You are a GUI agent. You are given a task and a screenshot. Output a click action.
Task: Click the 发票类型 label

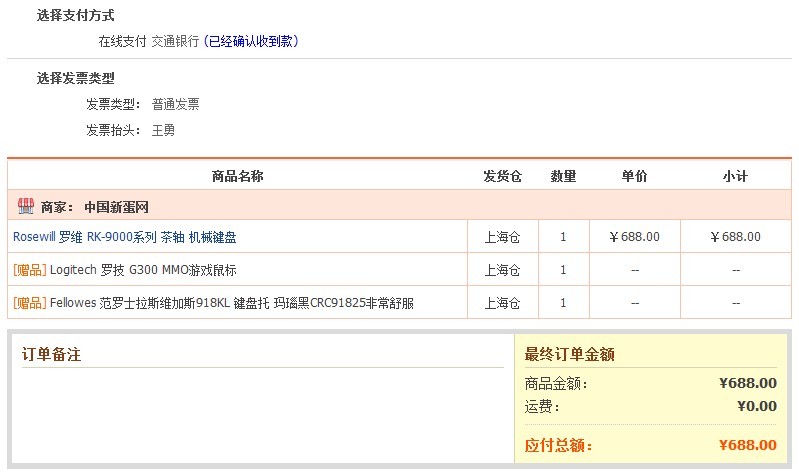tap(113, 104)
